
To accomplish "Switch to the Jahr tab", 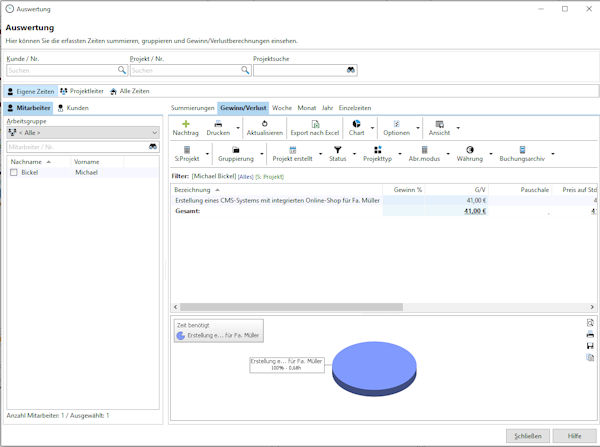I will coord(327,108).
